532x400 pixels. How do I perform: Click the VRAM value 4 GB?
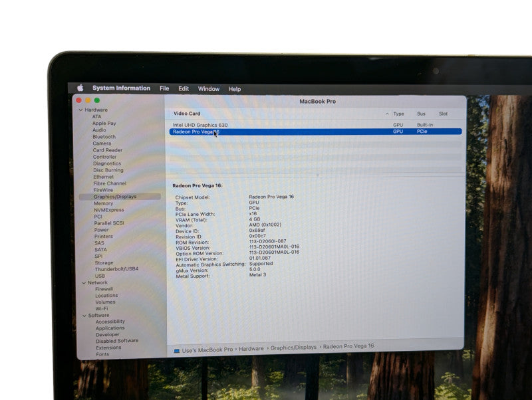255,219
